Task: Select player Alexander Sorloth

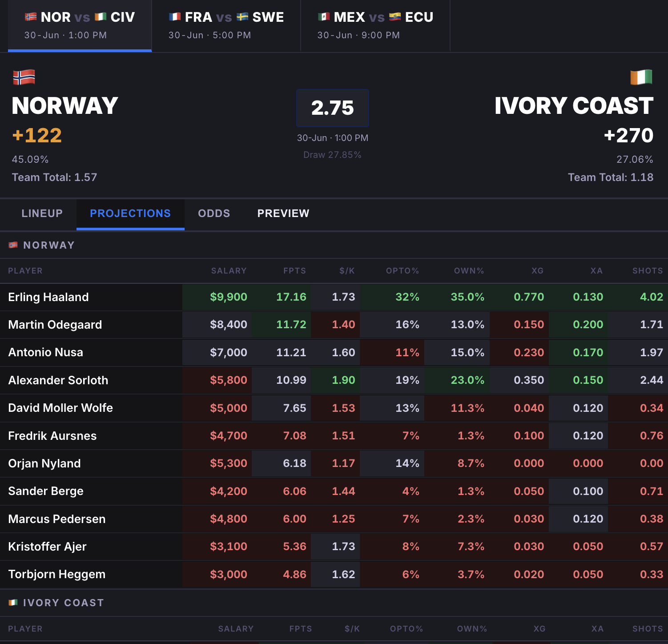Action: coord(58,380)
